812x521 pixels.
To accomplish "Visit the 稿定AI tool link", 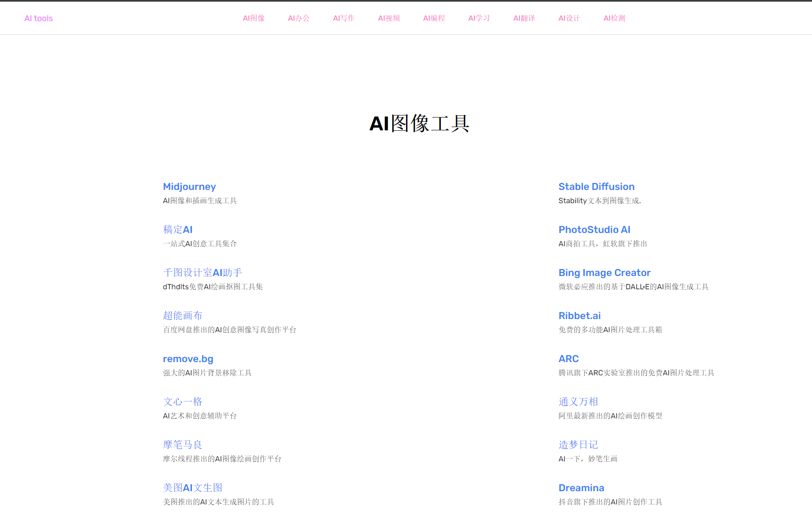I will point(178,230).
